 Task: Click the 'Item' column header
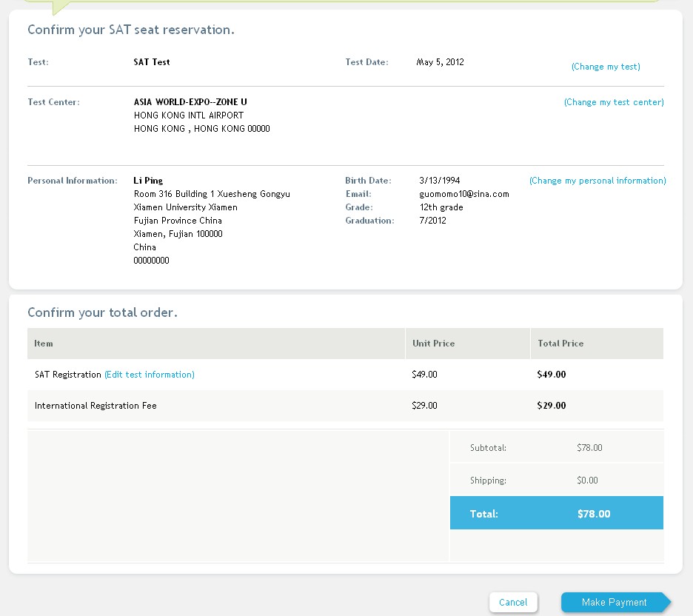44,344
